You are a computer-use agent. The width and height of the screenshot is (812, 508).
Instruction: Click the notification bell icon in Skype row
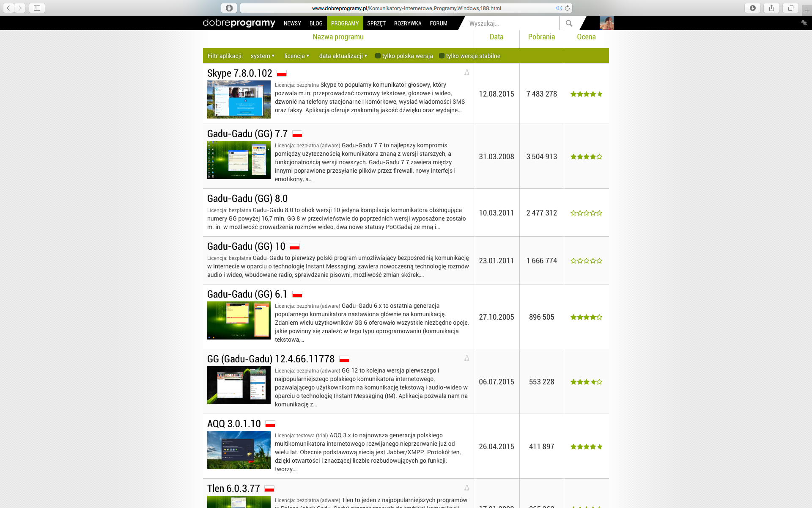(466, 72)
